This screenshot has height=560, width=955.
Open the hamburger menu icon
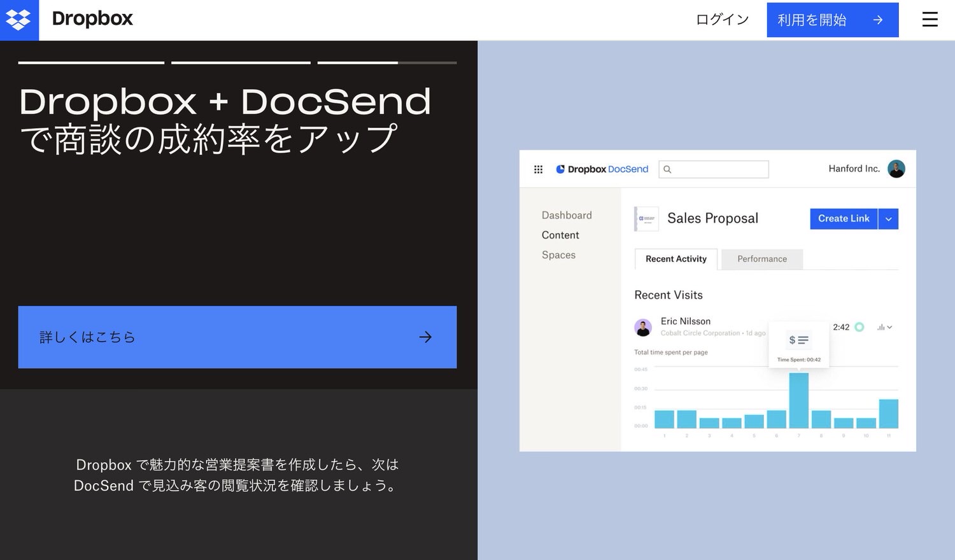930,20
